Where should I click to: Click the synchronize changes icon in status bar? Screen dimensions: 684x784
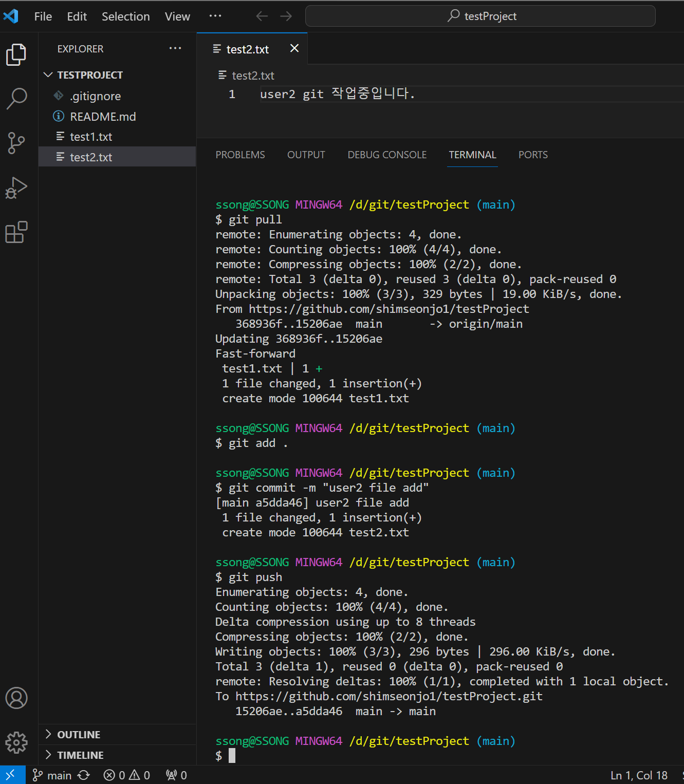[84, 775]
